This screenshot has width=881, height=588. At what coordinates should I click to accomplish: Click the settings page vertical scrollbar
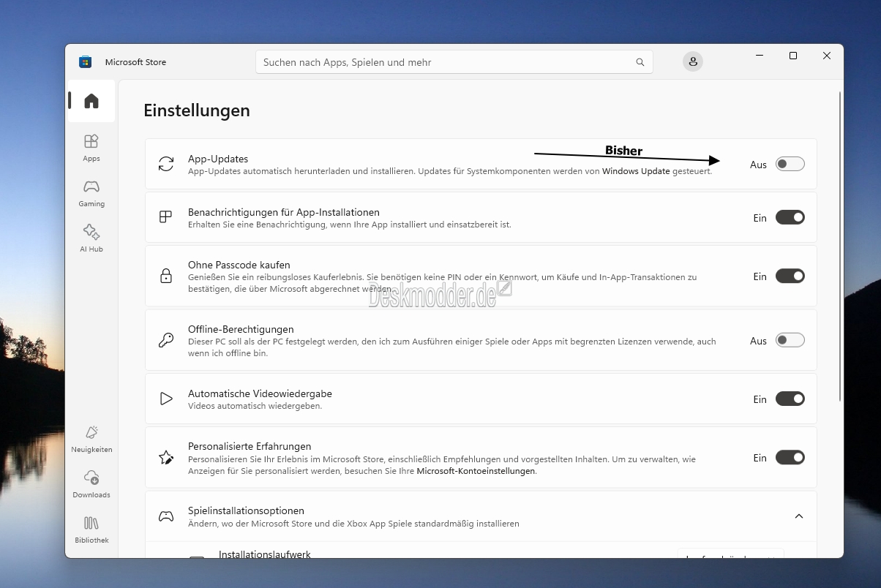[840, 246]
